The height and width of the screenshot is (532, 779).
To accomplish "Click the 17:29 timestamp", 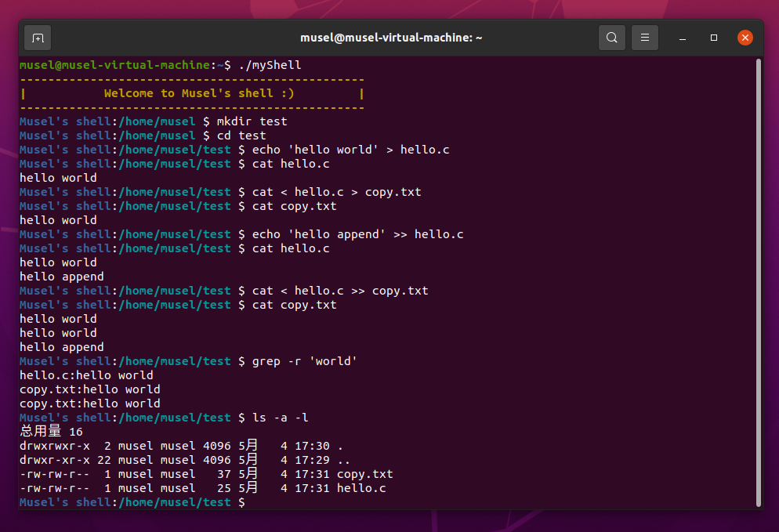I will (x=312, y=460).
